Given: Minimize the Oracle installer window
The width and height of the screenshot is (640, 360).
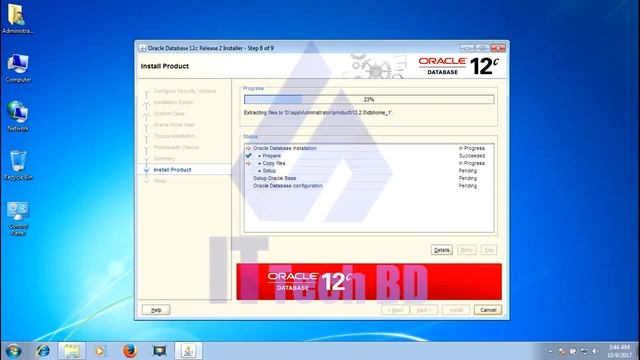Looking at the screenshot, I should point(467,48).
